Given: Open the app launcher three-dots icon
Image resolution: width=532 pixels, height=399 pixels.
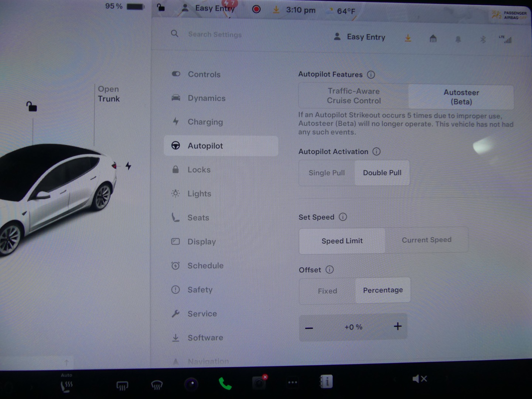Looking at the screenshot, I should pos(293,382).
